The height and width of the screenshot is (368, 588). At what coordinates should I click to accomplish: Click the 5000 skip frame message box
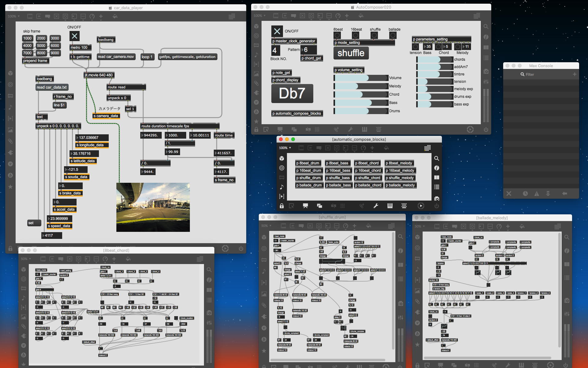pos(41,46)
